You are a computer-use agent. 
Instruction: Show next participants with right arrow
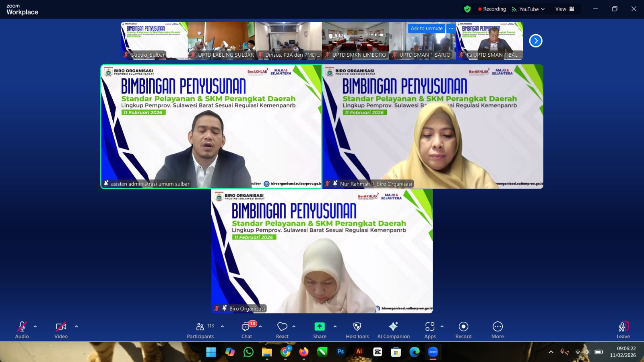tap(536, 41)
